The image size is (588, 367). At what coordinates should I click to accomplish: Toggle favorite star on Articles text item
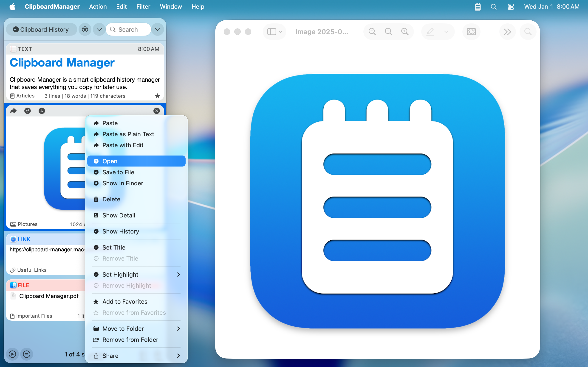(x=157, y=96)
